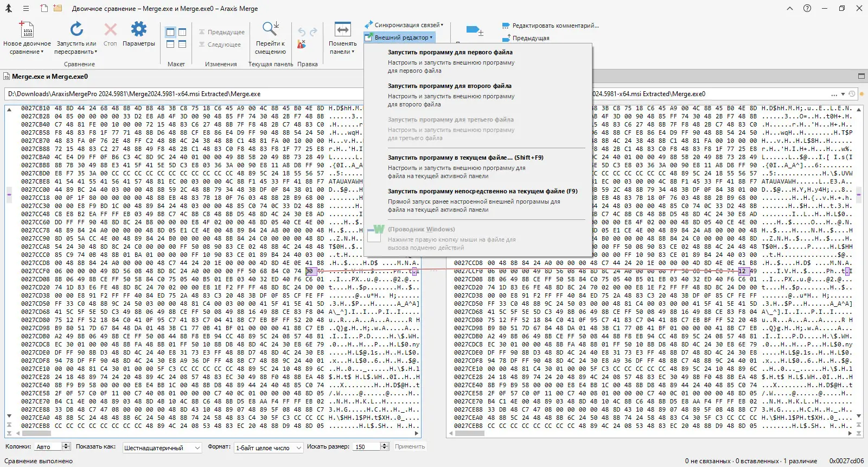Image resolution: width=868 pixels, height=467 pixels.
Task: Click the browse ellipsis for right file path
Action: click(834, 94)
